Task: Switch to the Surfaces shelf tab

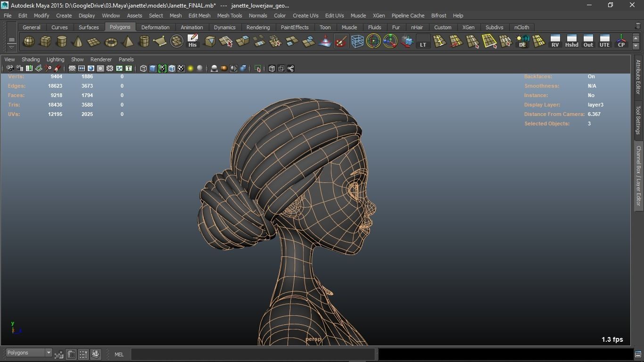Action: point(89,27)
